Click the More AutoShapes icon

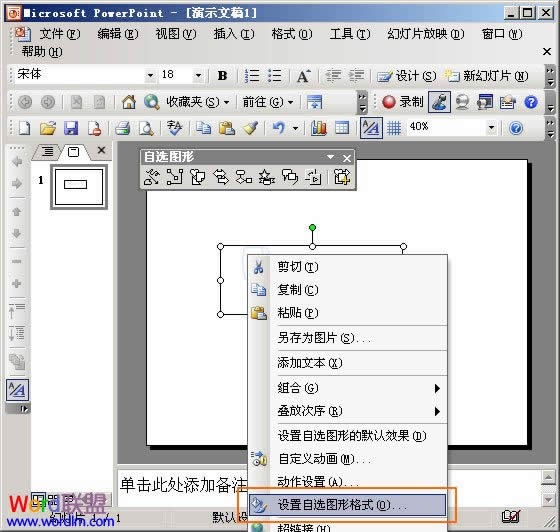342,177
